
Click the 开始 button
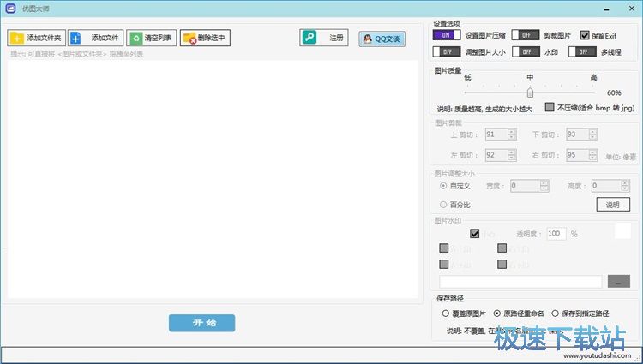pos(201,323)
